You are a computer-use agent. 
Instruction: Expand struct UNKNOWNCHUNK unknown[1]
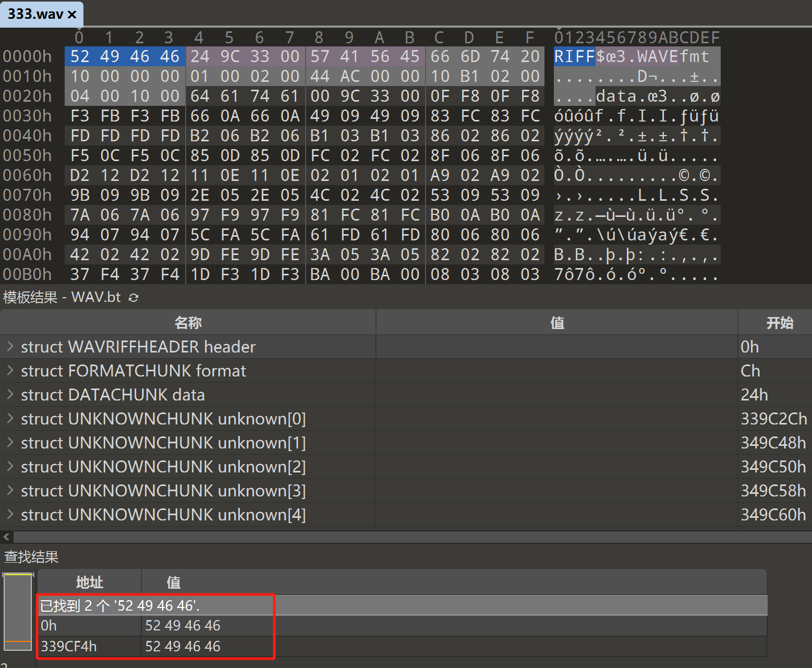[9, 442]
